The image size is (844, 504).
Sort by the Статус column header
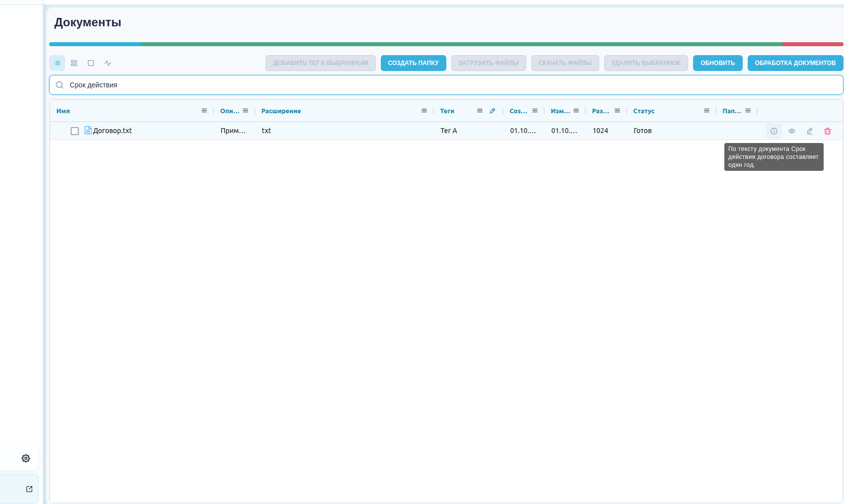tap(644, 111)
